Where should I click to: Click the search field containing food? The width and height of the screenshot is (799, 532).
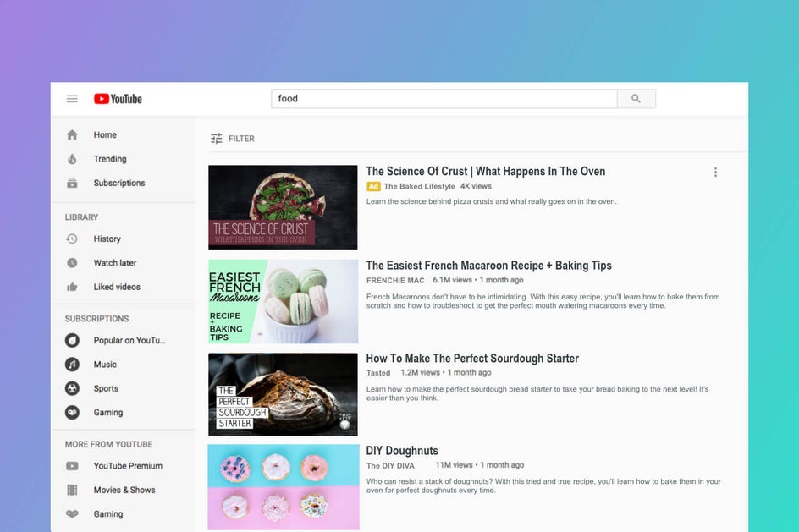444,99
